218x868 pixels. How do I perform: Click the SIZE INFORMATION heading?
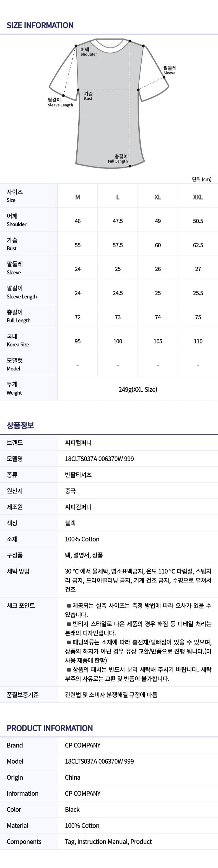click(40, 25)
